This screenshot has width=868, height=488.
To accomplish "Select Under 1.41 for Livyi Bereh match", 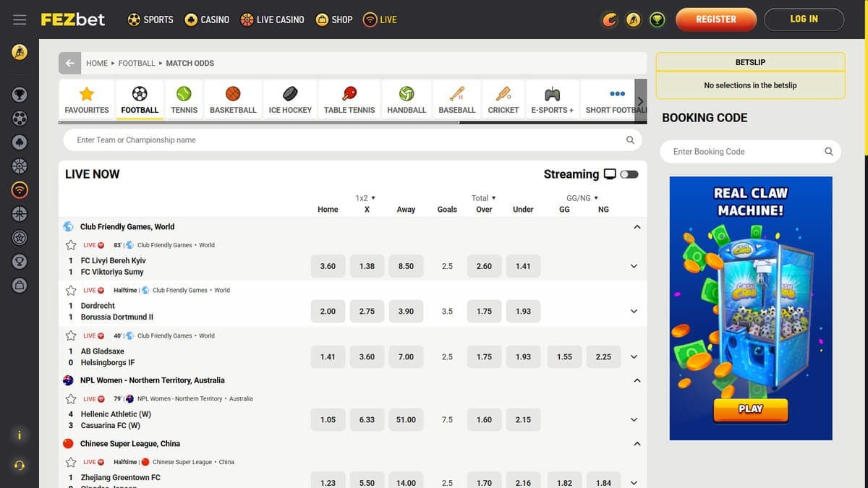I will [523, 266].
